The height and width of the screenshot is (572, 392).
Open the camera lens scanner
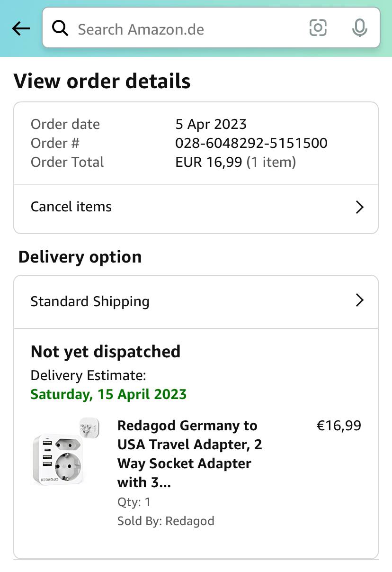click(318, 28)
